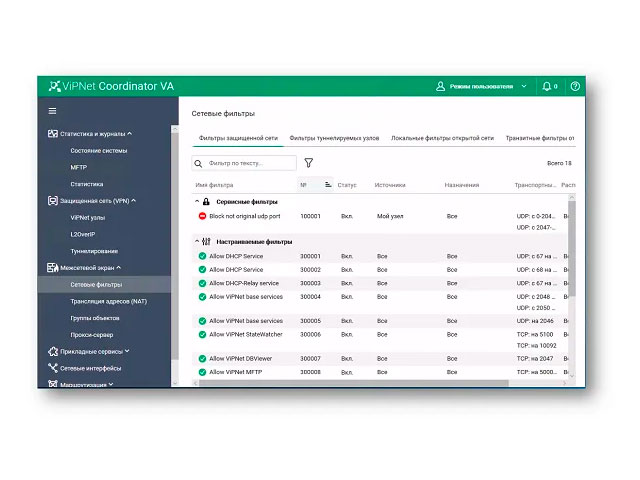Toggle green status of Allow ViPNet StateWatcher
Screen dimensions: 640x480
[202, 334]
